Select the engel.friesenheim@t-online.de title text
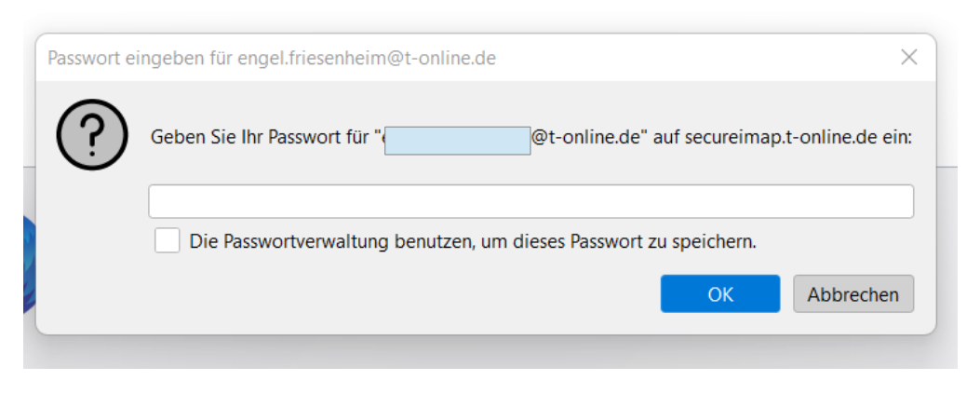This screenshot has width=980, height=394. coord(367,58)
